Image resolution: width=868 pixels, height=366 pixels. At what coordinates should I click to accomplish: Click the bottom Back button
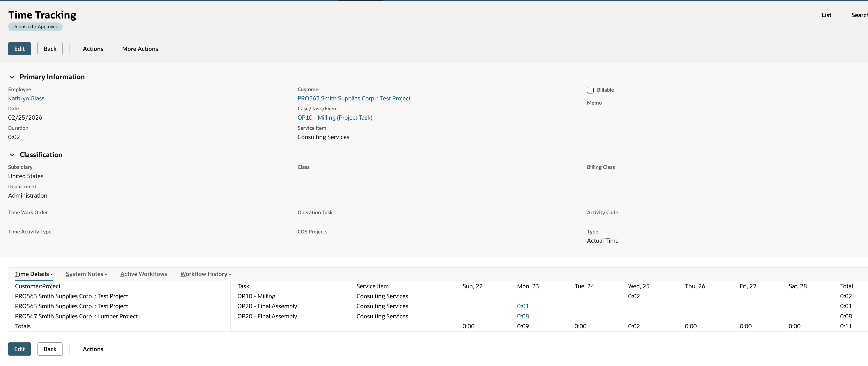pyautogui.click(x=50, y=349)
